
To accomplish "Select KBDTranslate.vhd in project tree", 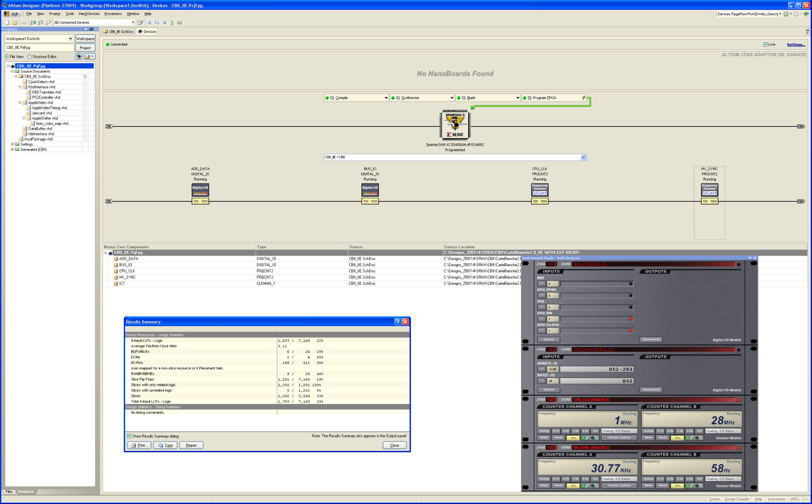I will point(46,92).
